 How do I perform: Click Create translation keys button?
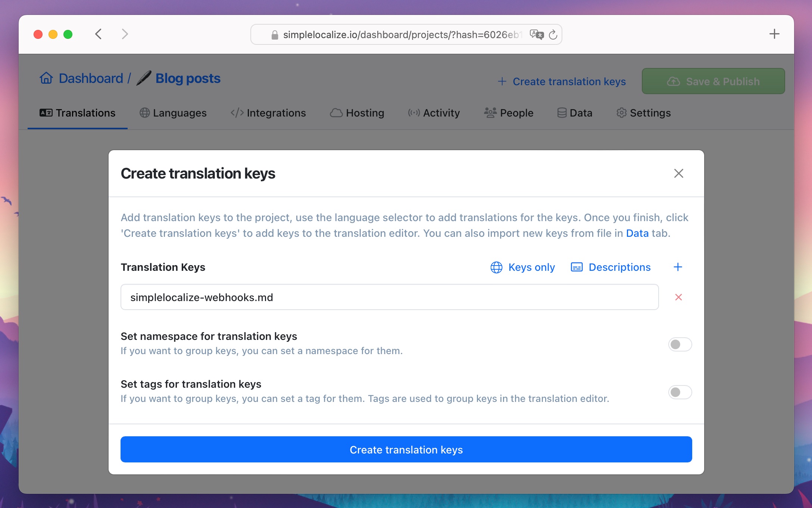tap(406, 449)
